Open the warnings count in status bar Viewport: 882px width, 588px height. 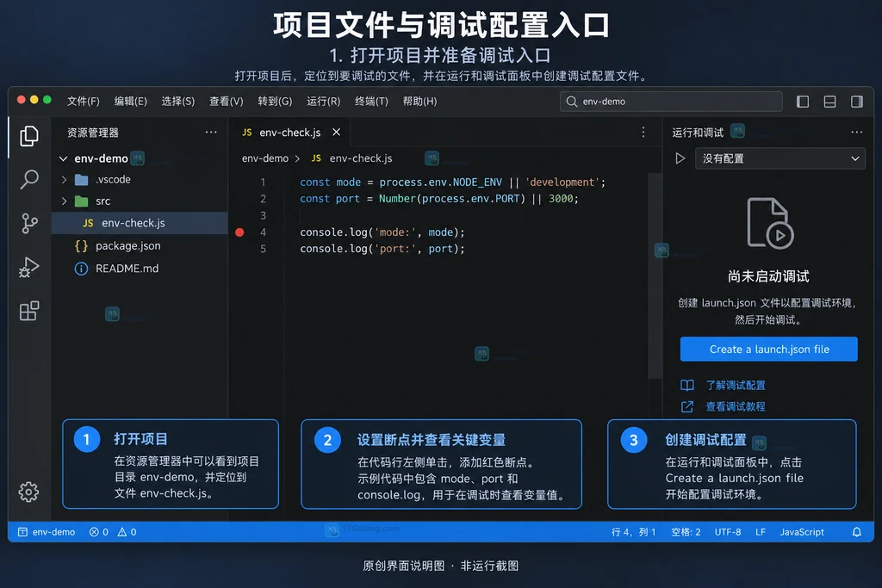pyautogui.click(x=127, y=532)
